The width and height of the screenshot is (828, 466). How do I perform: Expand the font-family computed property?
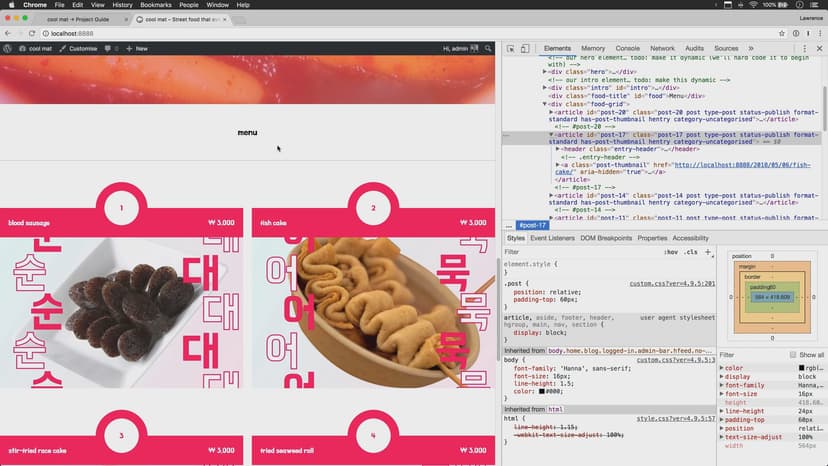(723, 385)
